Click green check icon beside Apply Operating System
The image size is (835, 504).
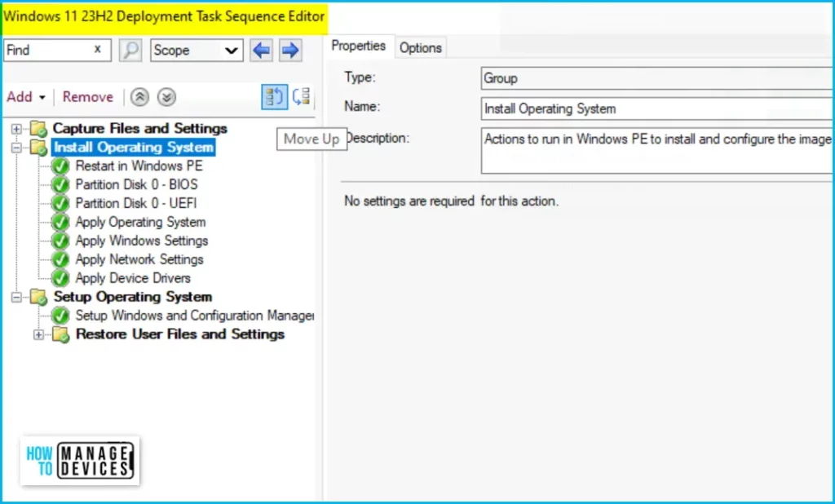click(60, 222)
